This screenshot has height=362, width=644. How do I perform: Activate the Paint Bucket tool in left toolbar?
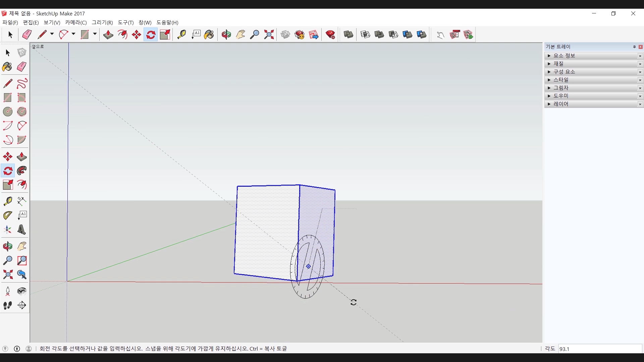(x=7, y=67)
